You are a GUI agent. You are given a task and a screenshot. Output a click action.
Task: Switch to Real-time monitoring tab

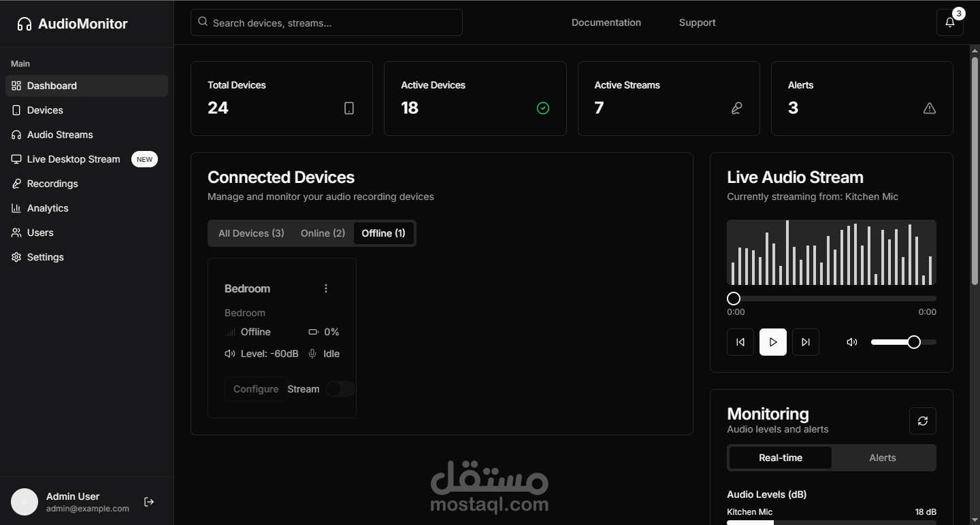tap(781, 458)
